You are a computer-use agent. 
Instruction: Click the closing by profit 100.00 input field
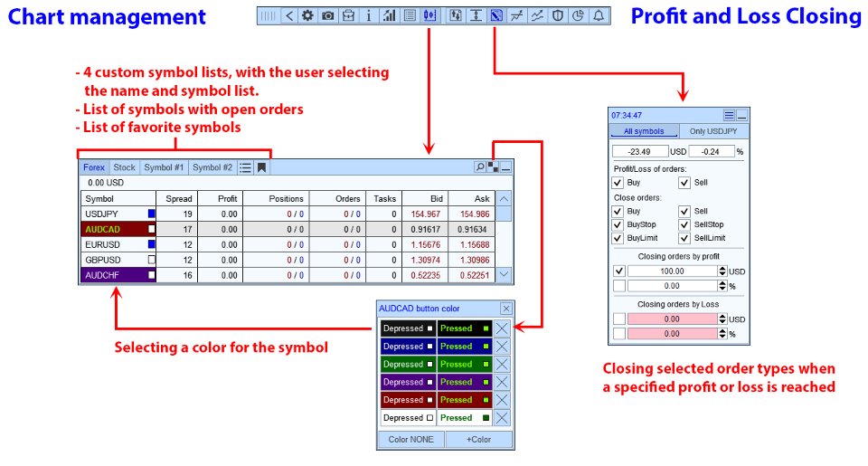click(x=672, y=271)
